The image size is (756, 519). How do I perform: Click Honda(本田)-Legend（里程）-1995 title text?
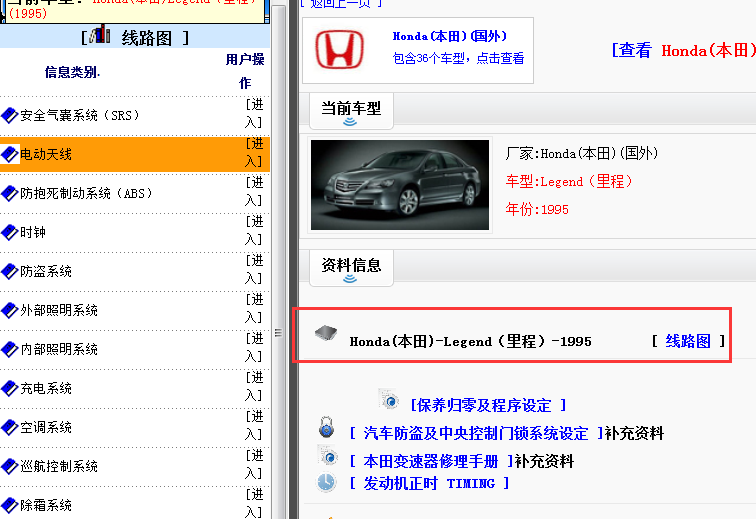(471, 341)
